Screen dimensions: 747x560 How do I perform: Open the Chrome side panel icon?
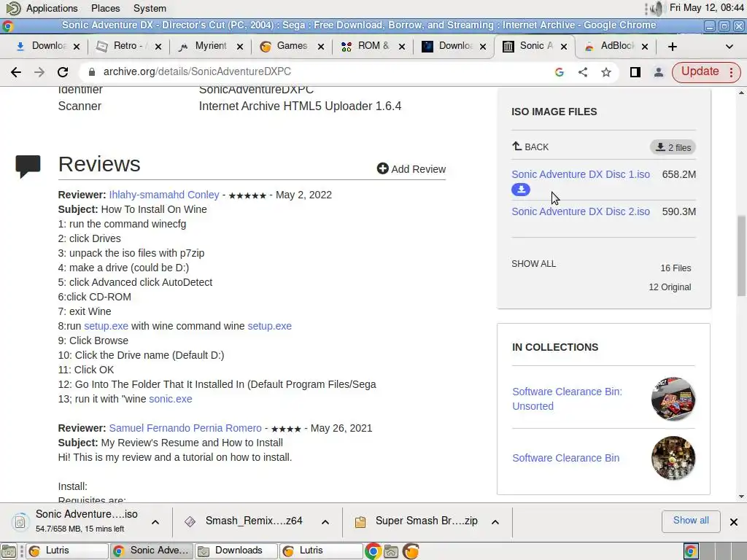[x=635, y=72]
